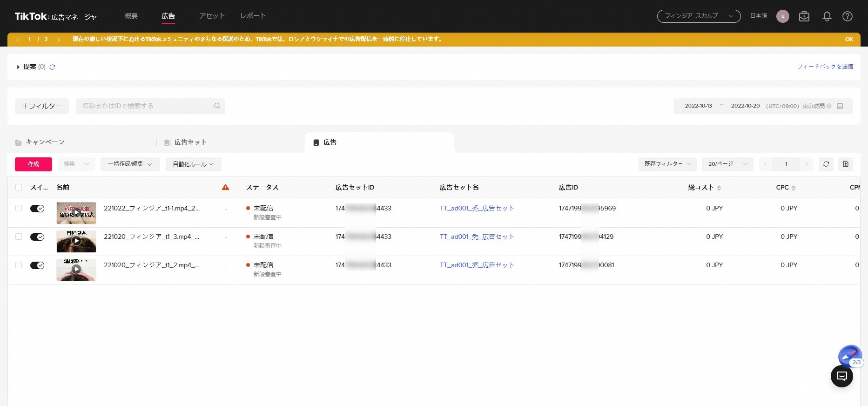Click the pink 作成 button
Viewport: 868px width, 406px height.
tap(33, 164)
